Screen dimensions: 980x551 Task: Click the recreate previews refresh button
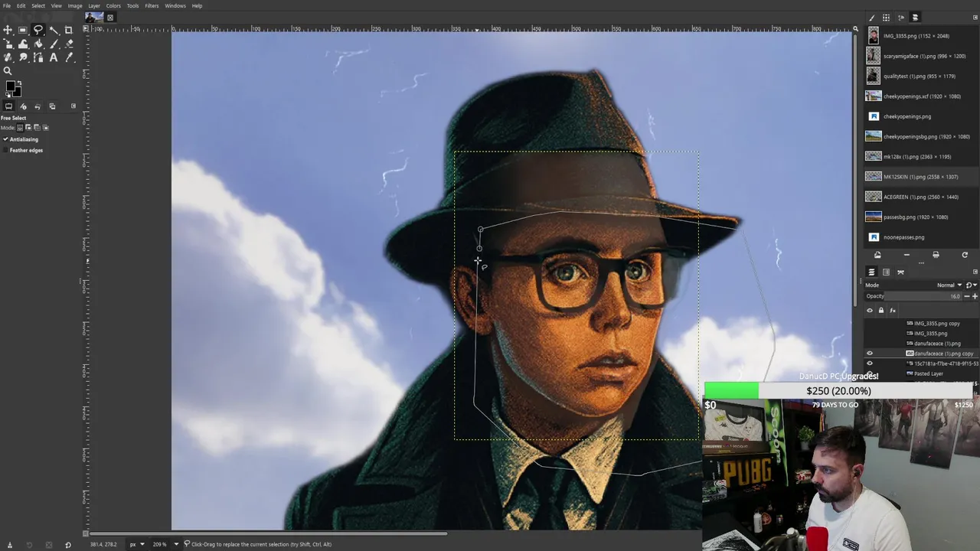965,255
